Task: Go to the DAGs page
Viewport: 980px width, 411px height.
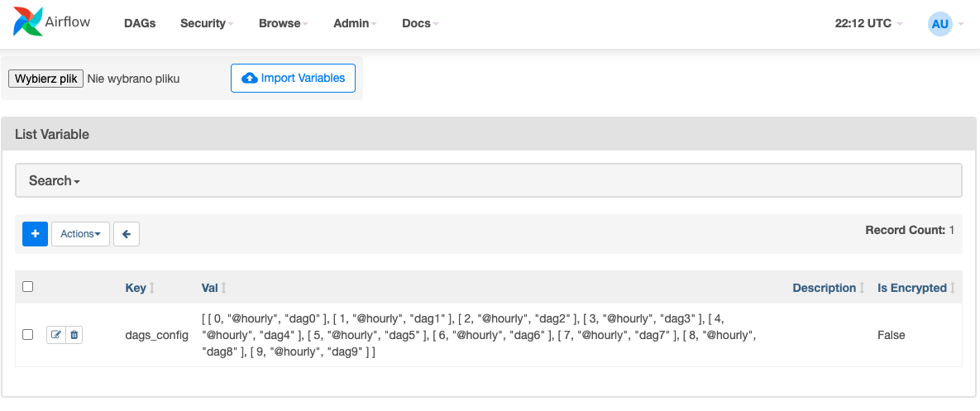Action: (140, 23)
